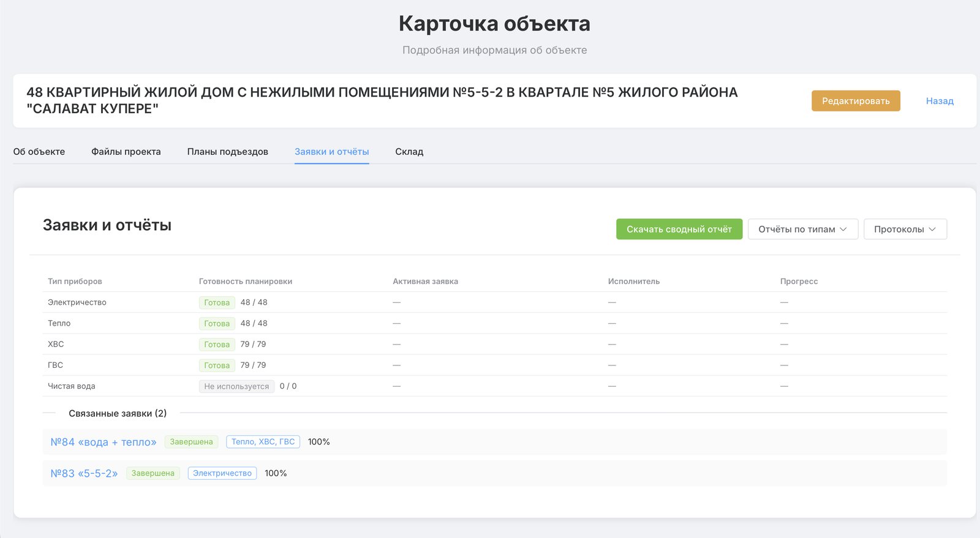This screenshot has width=980, height=538.
Task: Click the Заявки и отчёты section heading
Action: pos(107,225)
